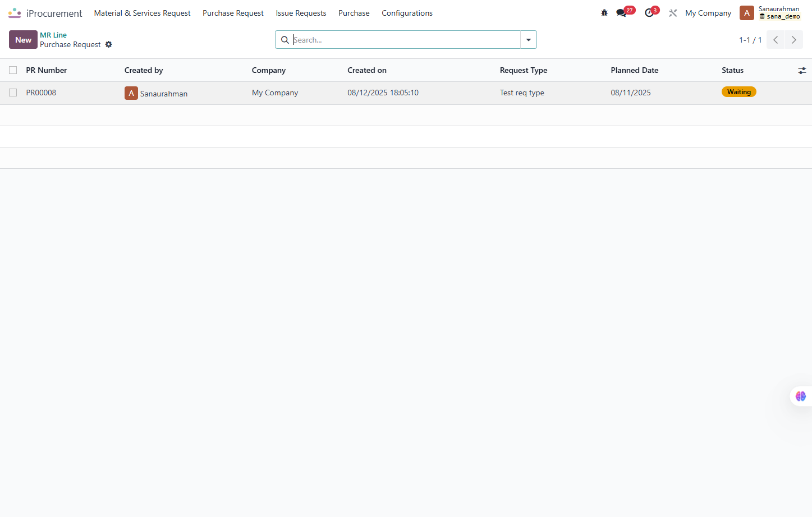Select all records with the header checkbox
The width and height of the screenshot is (812, 517).
click(x=13, y=70)
